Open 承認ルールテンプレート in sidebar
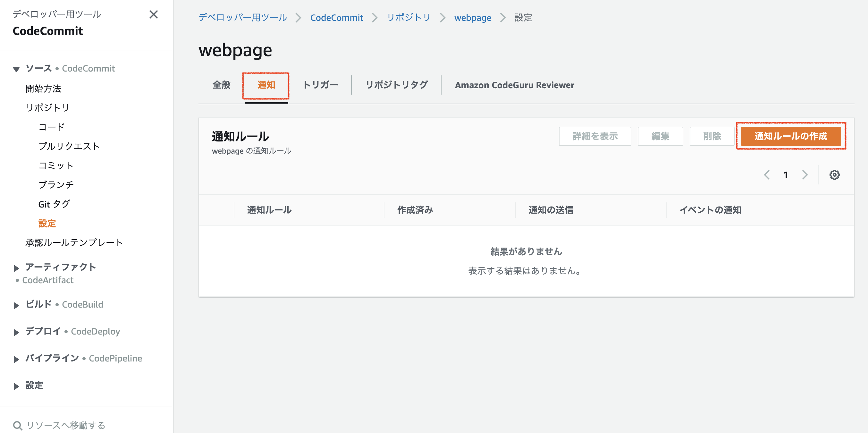Screen dimensions: 868x433 click(x=74, y=242)
